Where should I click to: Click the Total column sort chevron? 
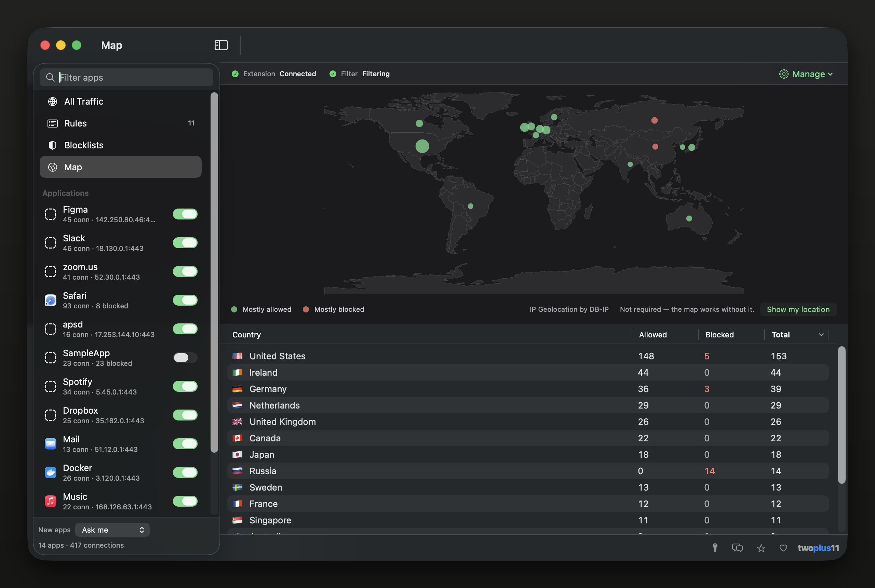tap(821, 334)
